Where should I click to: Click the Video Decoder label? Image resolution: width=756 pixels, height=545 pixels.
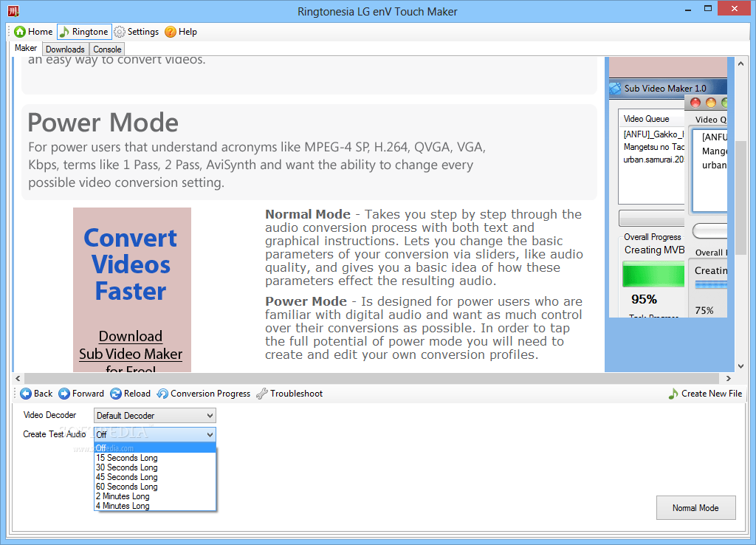(x=49, y=415)
